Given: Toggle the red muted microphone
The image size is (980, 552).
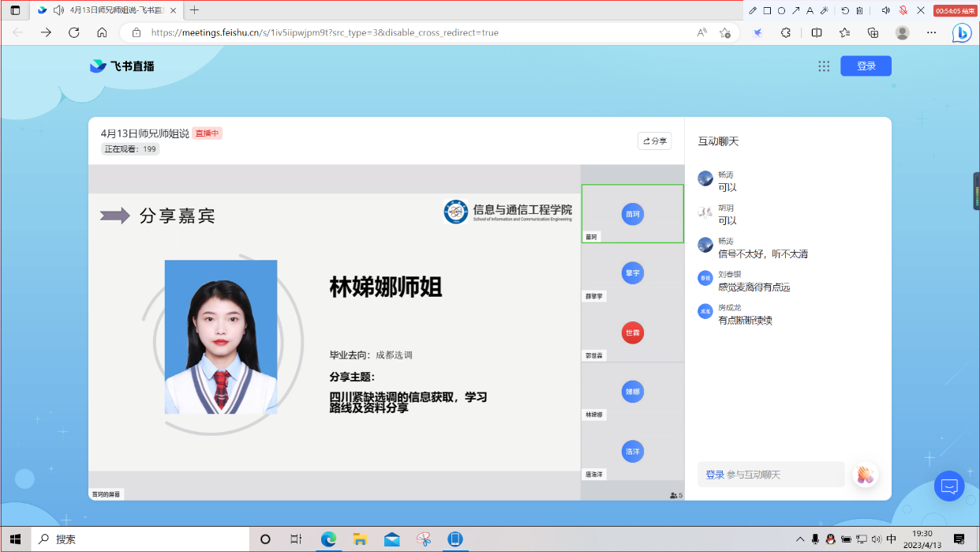Looking at the screenshot, I should [x=903, y=10].
